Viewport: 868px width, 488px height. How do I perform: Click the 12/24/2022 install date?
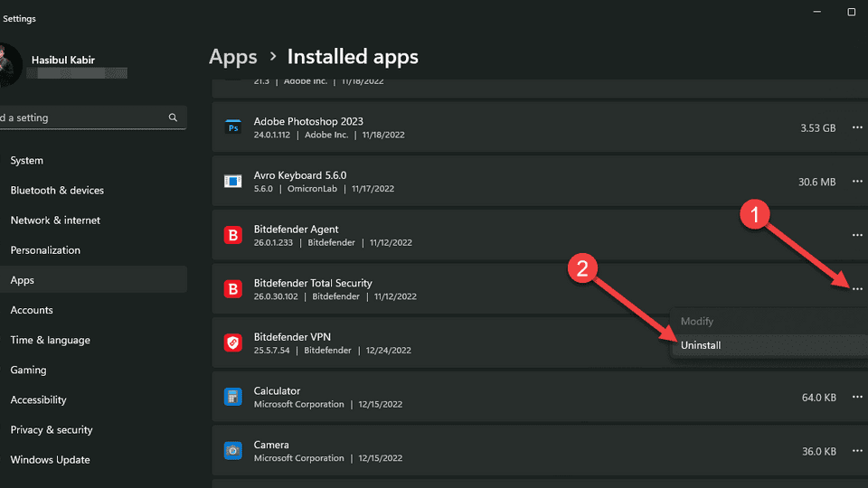[x=388, y=351]
